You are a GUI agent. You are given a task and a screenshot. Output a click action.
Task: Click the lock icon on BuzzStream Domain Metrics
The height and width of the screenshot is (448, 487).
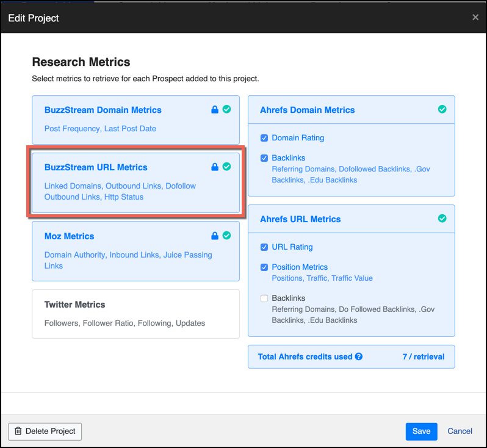pyautogui.click(x=215, y=110)
